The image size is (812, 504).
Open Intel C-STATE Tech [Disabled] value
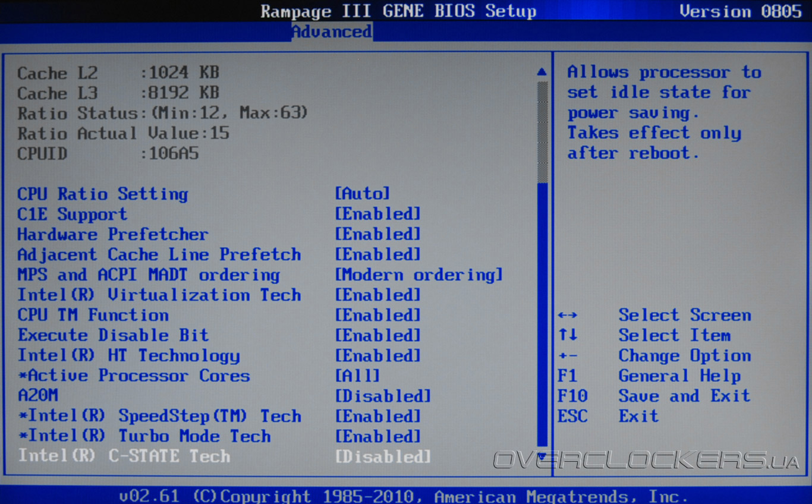383,456
